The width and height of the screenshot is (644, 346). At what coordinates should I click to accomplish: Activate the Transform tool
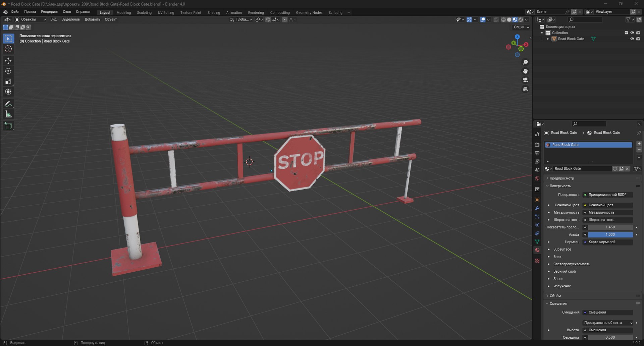[8, 92]
